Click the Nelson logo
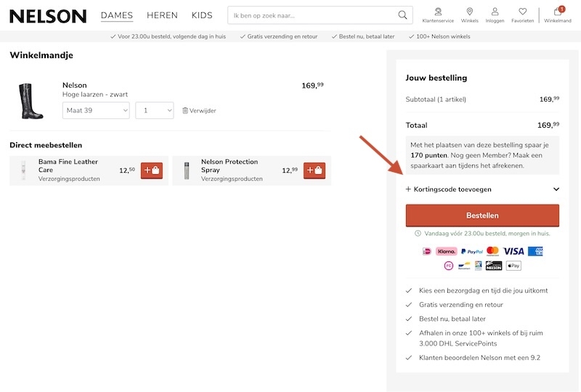The height and width of the screenshot is (392, 581). [x=48, y=16]
